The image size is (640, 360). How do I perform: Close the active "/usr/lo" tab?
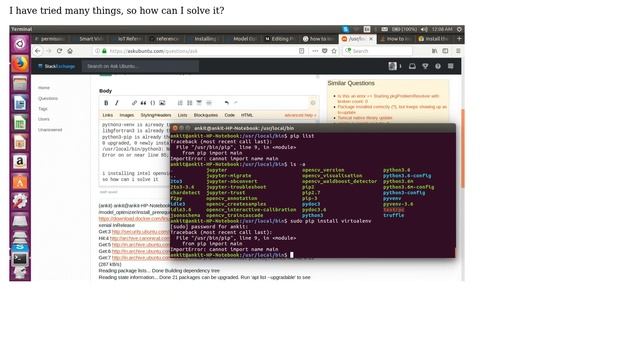pos(371,39)
